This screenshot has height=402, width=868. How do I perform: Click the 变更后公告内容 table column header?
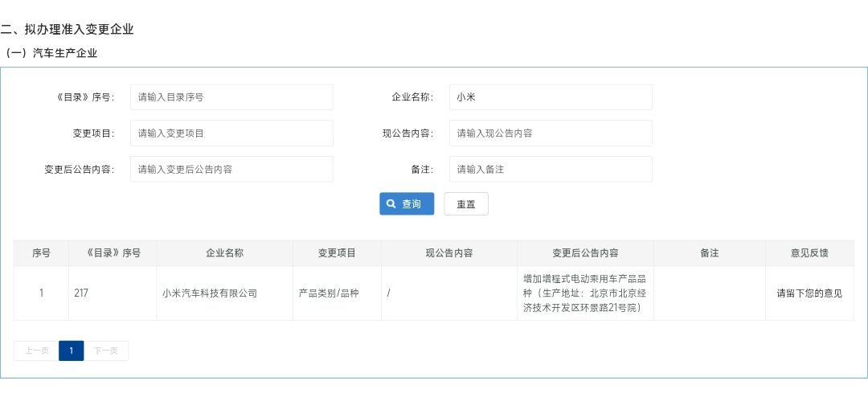(586, 253)
